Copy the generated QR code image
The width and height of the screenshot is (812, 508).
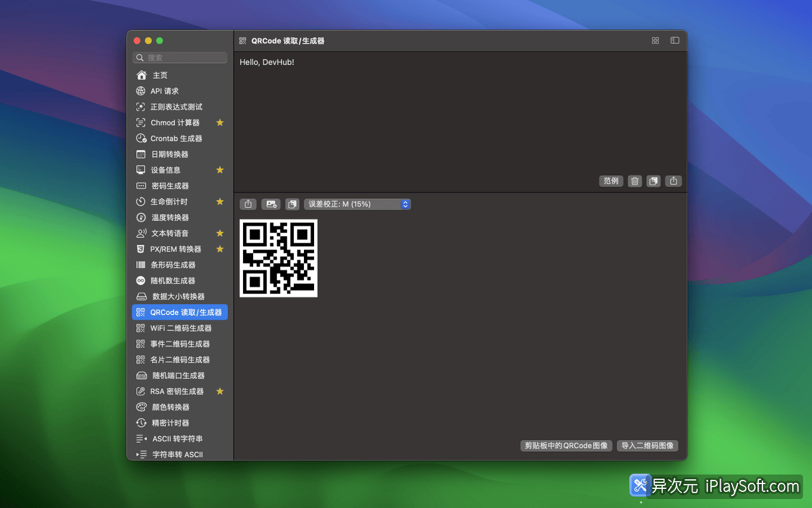pos(292,204)
